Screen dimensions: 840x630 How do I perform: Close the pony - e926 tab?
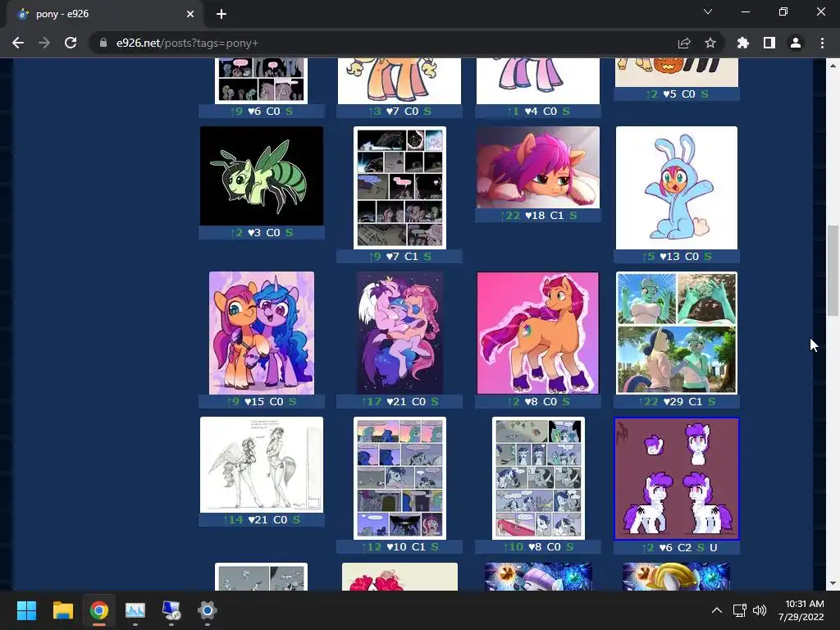pyautogui.click(x=190, y=14)
